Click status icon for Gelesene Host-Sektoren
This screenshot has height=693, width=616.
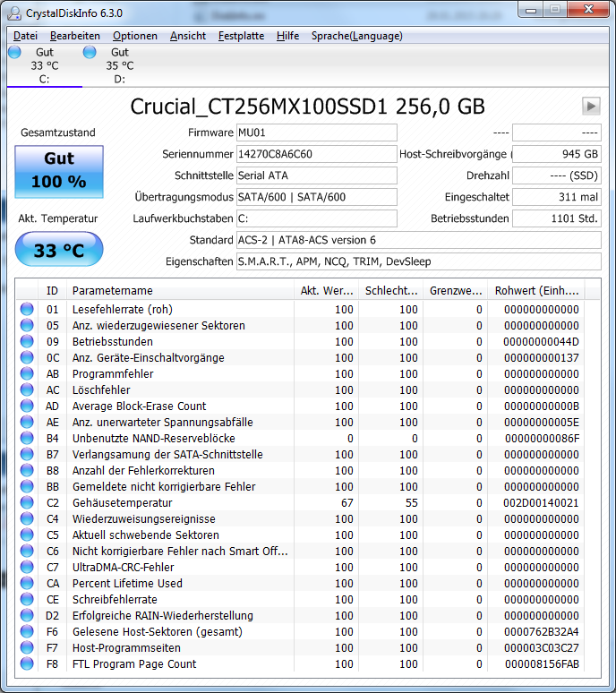click(27, 631)
